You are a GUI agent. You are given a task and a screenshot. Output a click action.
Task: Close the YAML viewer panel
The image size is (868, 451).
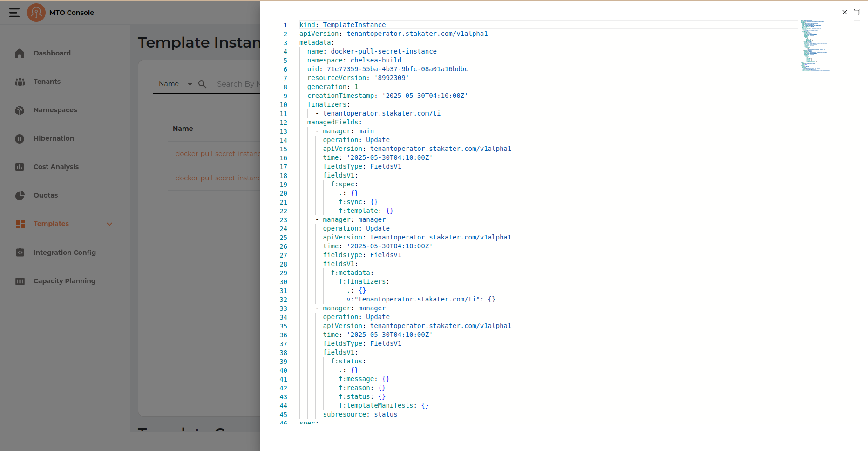click(844, 12)
